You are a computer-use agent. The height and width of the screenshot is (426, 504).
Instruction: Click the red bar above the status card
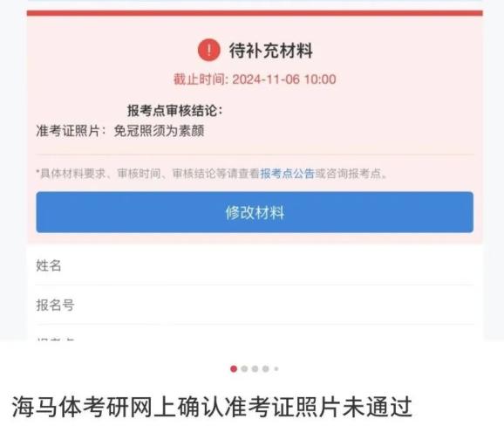255,13
